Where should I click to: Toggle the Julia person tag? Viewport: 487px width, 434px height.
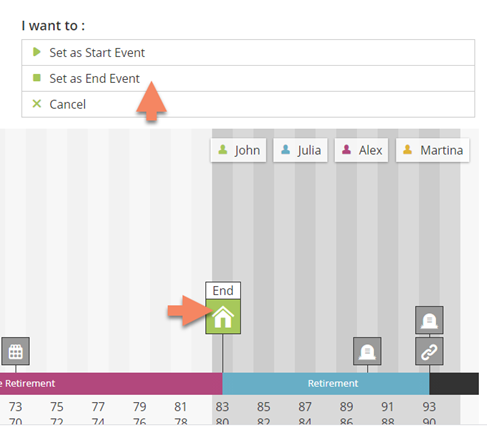coord(300,150)
